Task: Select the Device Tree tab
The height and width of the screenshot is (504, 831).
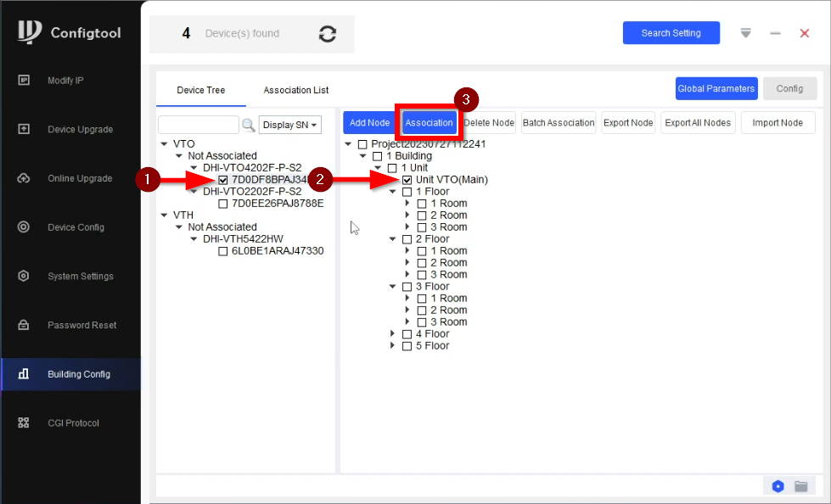Action: (x=200, y=90)
